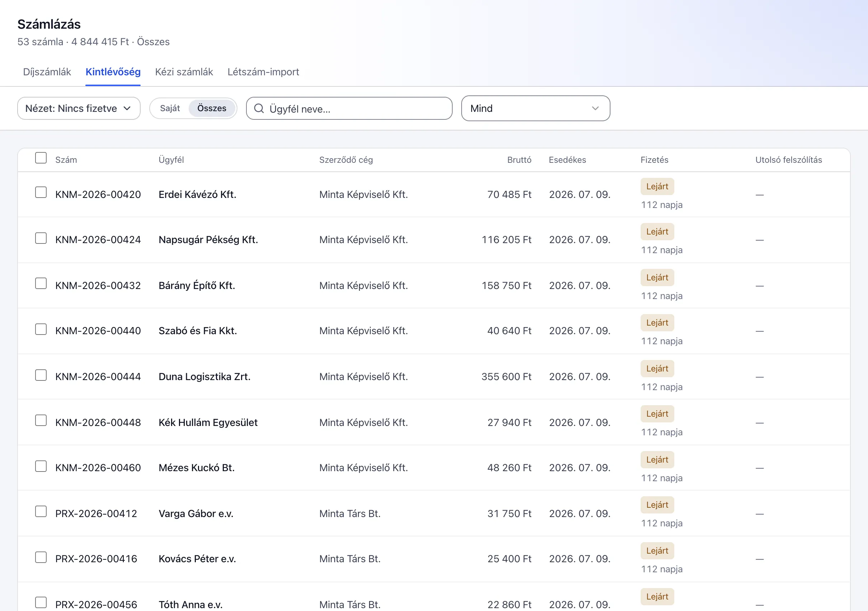Click the 355 600 Ft amount

(x=506, y=377)
